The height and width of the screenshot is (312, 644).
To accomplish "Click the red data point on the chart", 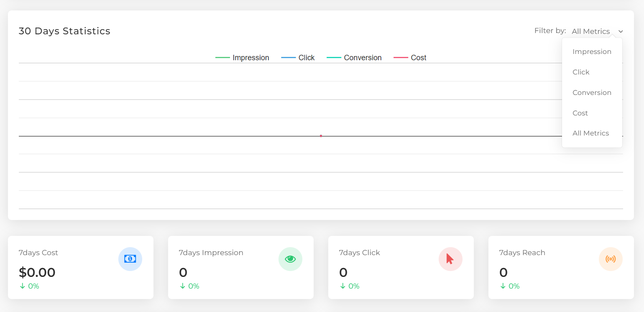I will (x=321, y=136).
